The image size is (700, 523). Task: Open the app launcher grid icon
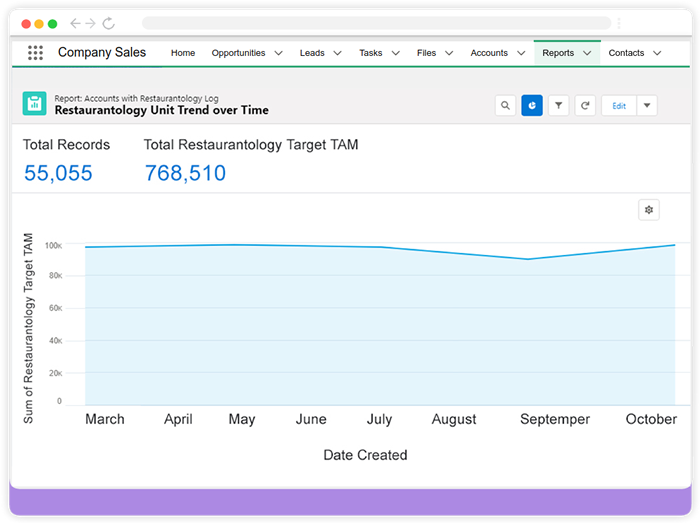click(x=35, y=53)
